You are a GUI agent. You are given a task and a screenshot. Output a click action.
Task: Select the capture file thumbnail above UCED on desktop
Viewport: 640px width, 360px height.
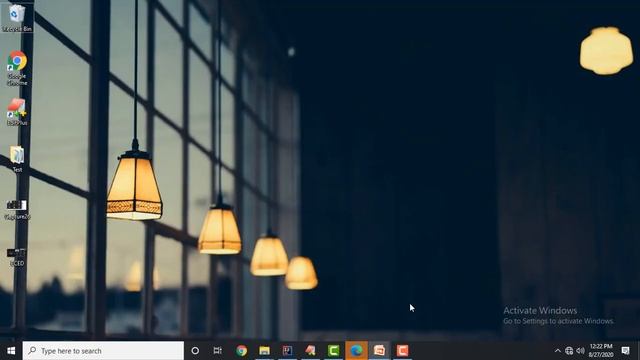17,210
